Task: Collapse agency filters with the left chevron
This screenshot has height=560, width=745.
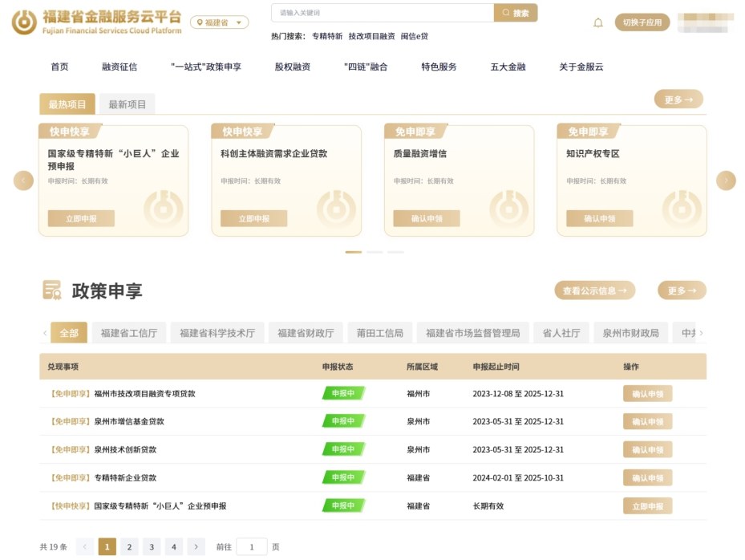Action: (45, 332)
